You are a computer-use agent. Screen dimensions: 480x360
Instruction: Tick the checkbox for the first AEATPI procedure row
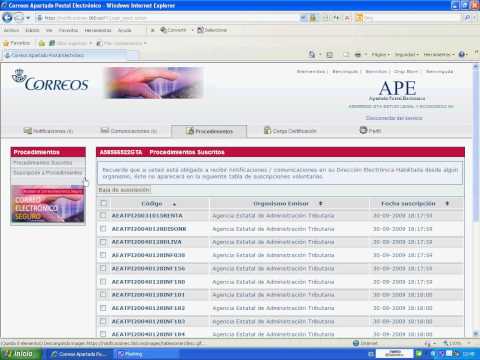[103, 215]
